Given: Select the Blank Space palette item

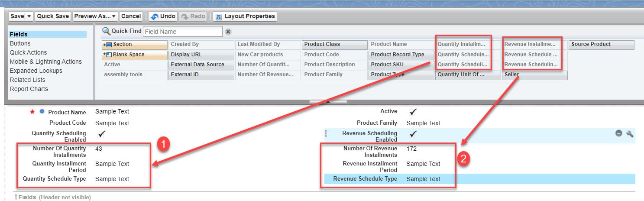Looking at the screenshot, I should (134, 55).
